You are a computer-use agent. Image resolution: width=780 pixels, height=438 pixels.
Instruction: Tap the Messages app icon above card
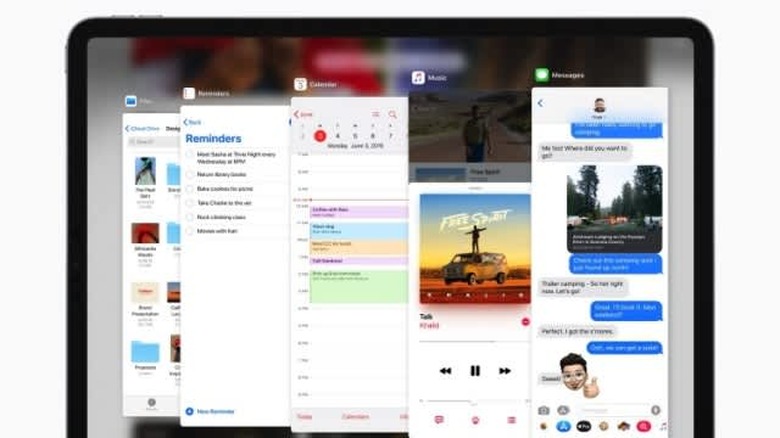[541, 75]
